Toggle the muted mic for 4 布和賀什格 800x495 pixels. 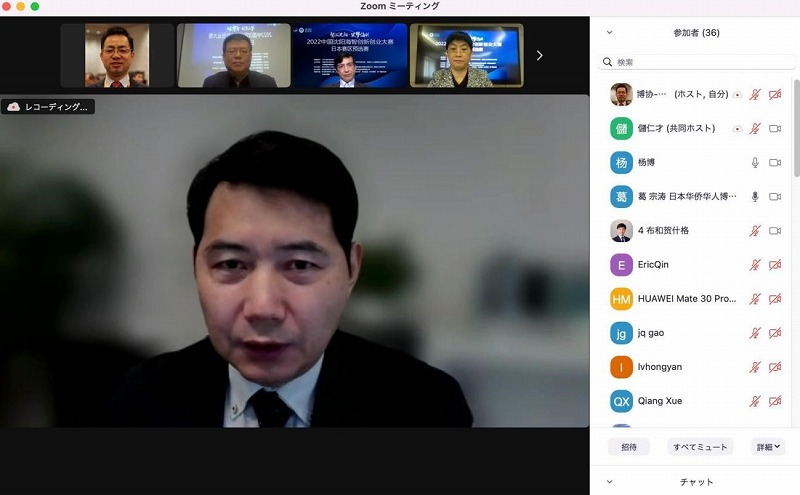755,231
